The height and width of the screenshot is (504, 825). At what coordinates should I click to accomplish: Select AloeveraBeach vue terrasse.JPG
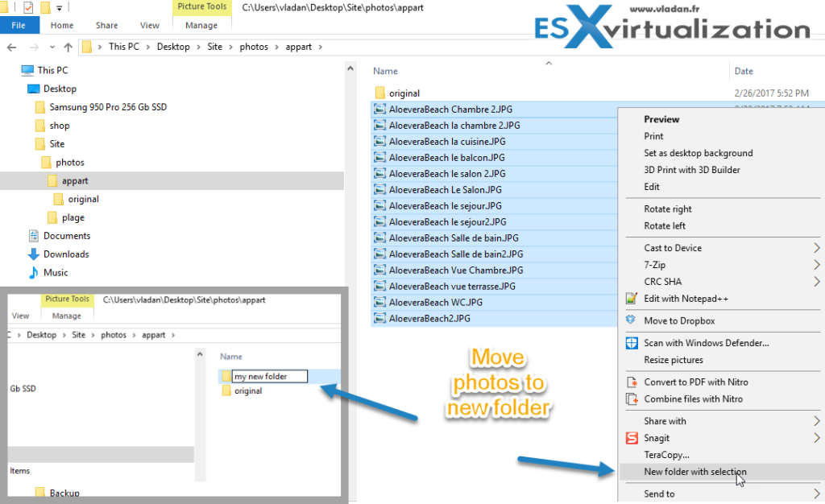(x=452, y=287)
